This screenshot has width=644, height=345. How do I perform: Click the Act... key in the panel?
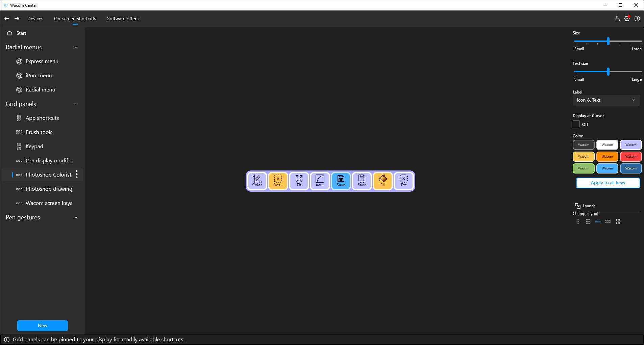(x=320, y=181)
